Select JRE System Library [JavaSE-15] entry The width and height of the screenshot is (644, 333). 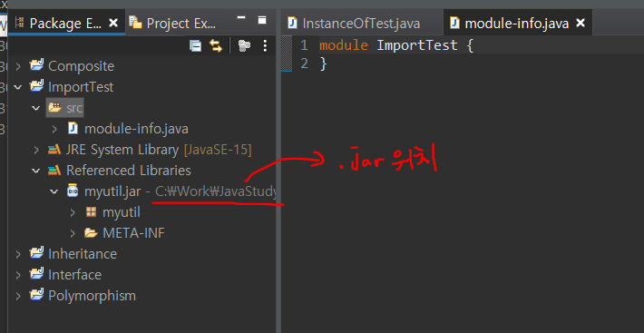pyautogui.click(x=159, y=150)
